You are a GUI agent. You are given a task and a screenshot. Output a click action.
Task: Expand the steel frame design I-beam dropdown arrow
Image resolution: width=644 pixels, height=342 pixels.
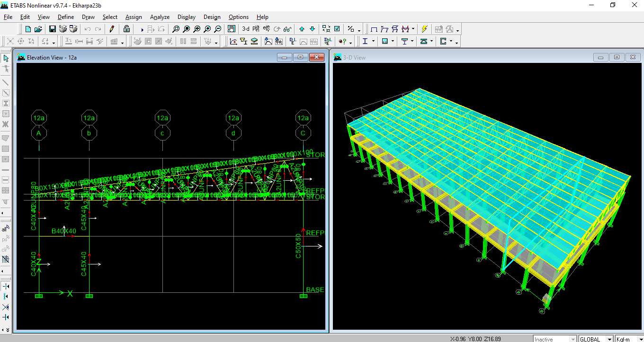point(373,42)
